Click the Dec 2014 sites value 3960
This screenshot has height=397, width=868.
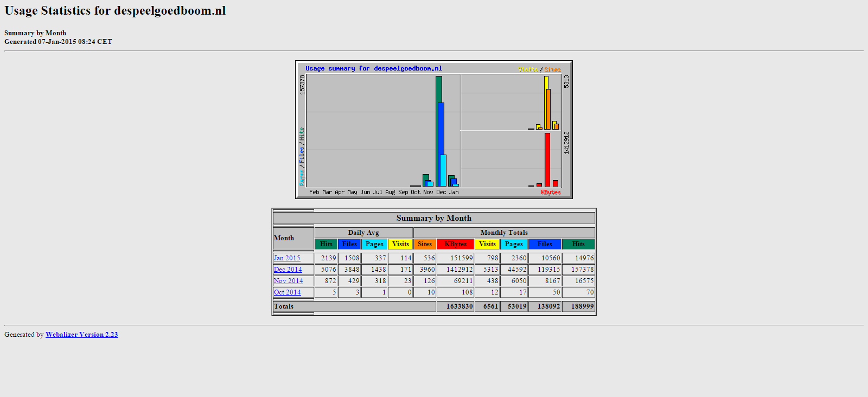425,270
